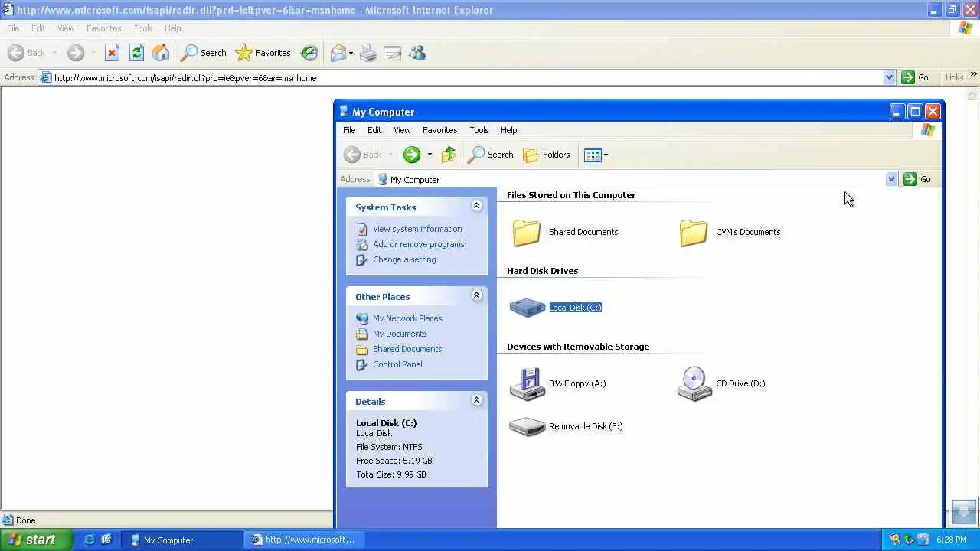Open the Views dropdown arrow
This screenshot has height=551, width=980.
pos(606,155)
